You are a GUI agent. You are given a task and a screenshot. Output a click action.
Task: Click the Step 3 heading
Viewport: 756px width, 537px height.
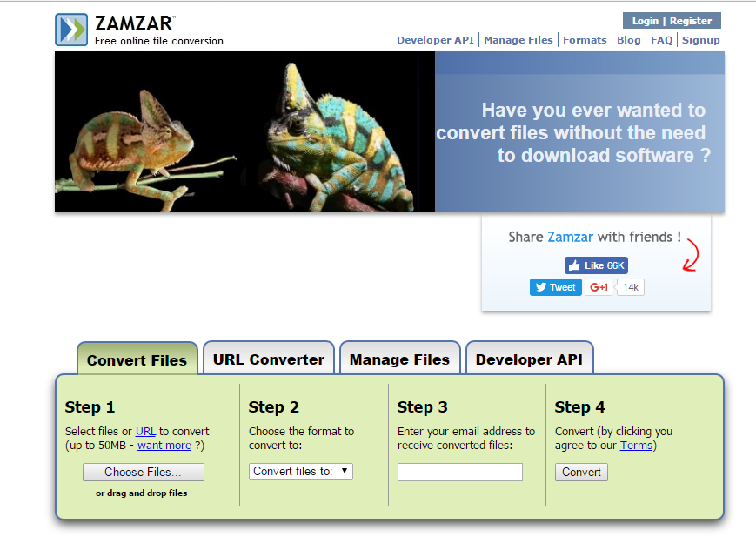pyautogui.click(x=422, y=406)
